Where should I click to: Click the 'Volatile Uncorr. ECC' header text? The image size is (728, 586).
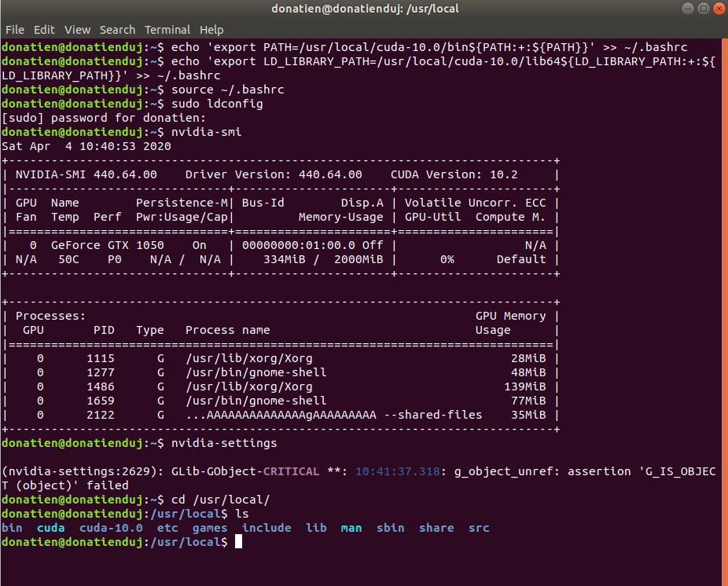(x=475, y=203)
